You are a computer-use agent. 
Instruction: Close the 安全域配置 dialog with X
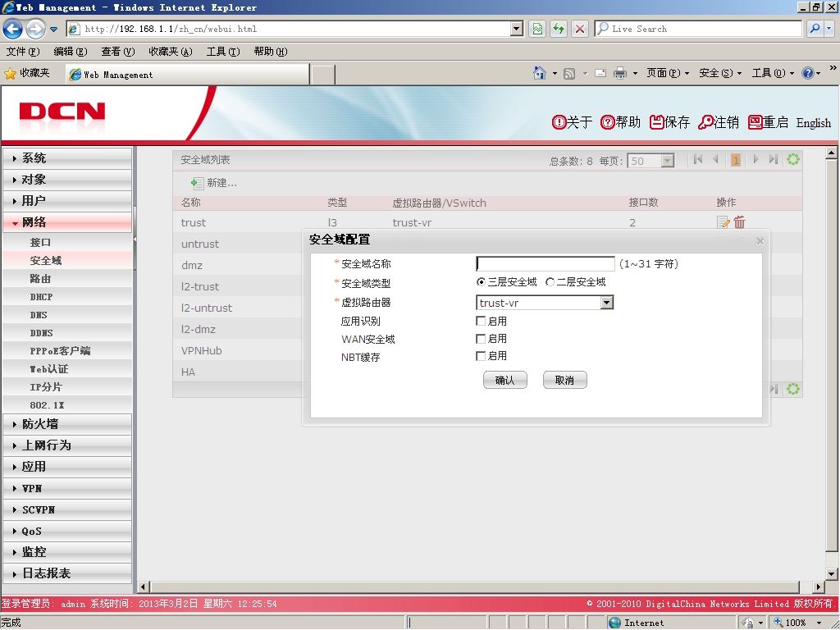[760, 241]
